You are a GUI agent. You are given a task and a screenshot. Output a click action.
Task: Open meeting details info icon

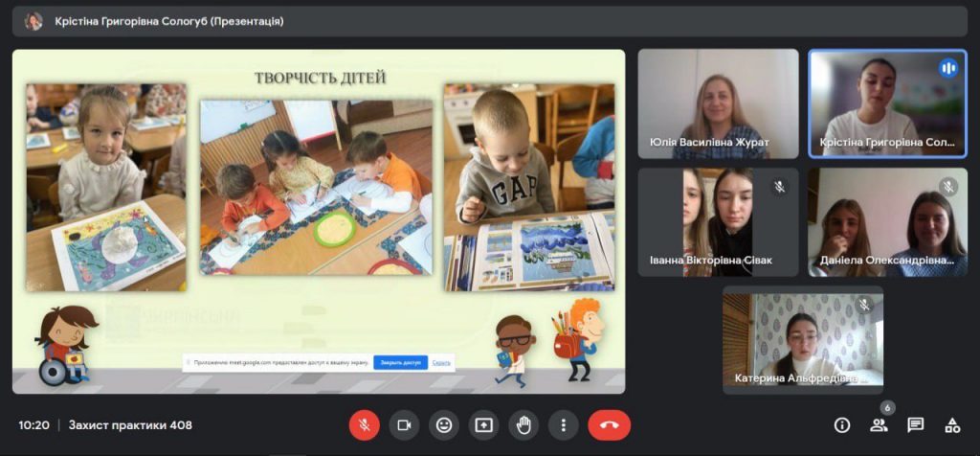[x=842, y=425]
